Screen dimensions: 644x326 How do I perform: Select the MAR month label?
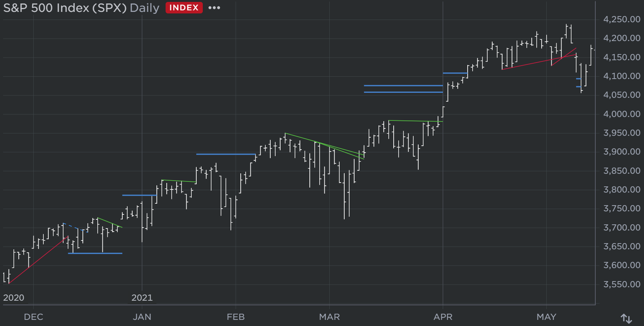(x=329, y=317)
